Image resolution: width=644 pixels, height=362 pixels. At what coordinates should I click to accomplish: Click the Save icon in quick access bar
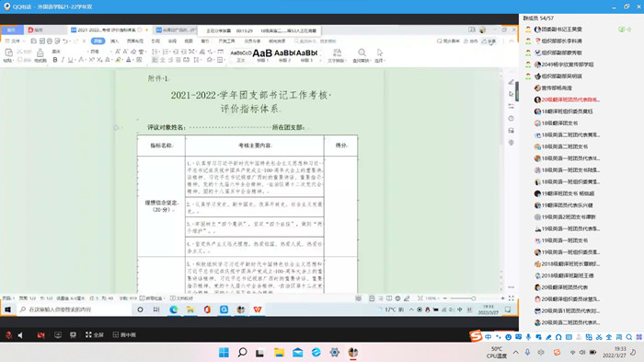coord(34,41)
